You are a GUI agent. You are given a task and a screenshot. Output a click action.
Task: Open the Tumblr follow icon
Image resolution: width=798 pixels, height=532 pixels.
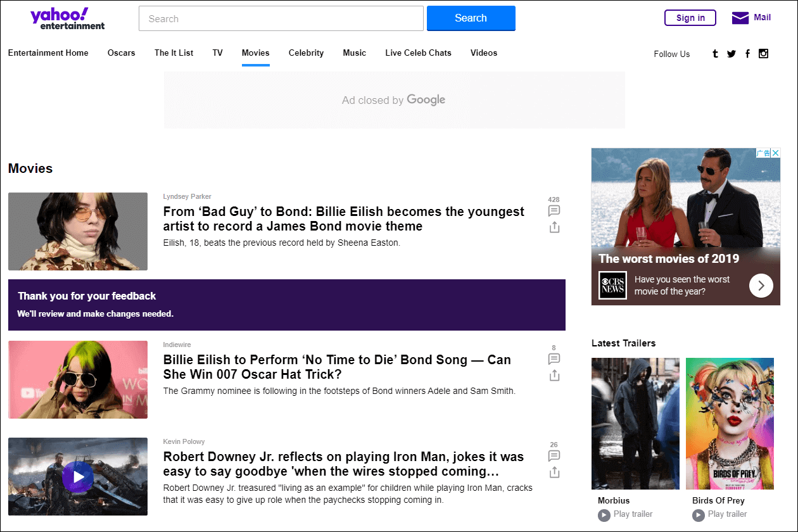(715, 54)
